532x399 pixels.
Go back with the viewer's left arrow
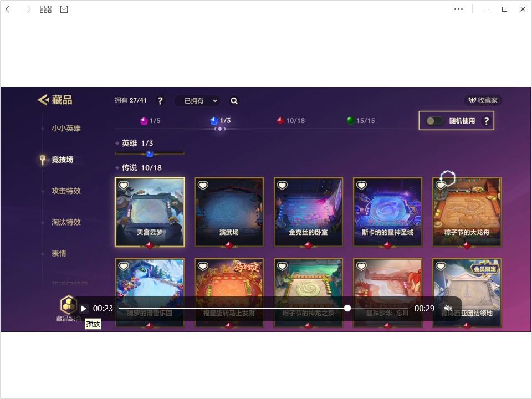[9, 9]
